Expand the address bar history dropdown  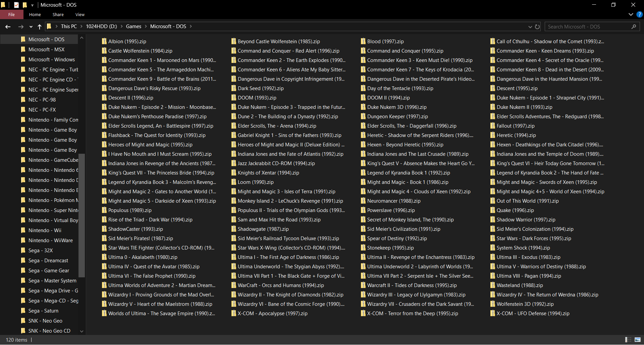point(530,27)
